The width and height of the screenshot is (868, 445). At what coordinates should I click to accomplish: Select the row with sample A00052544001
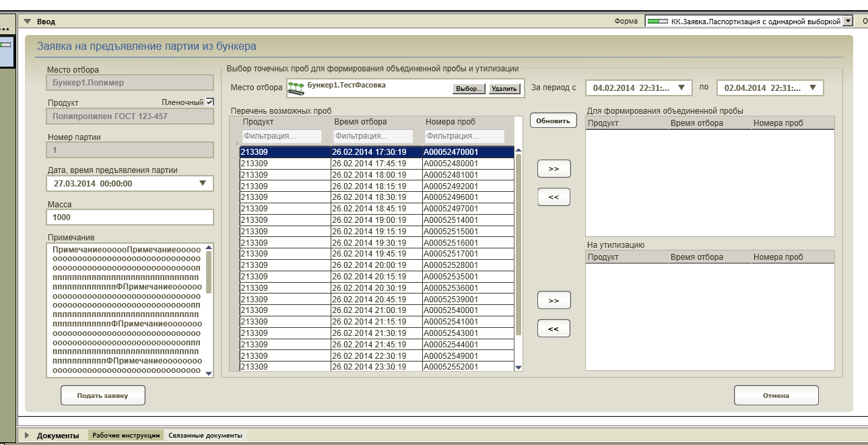pyautogui.click(x=376, y=345)
